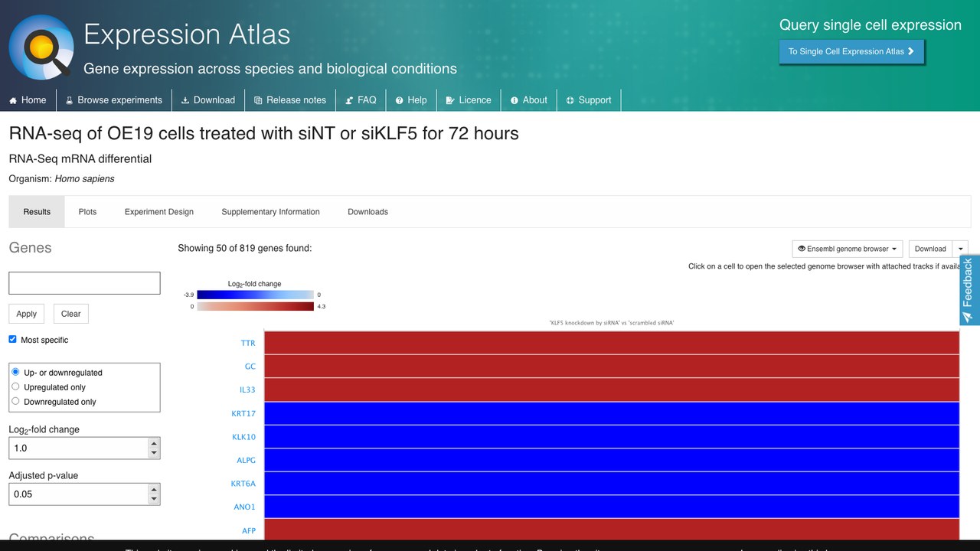Select Downregulated only radio option
The height and width of the screenshot is (551, 980).
pyautogui.click(x=15, y=401)
